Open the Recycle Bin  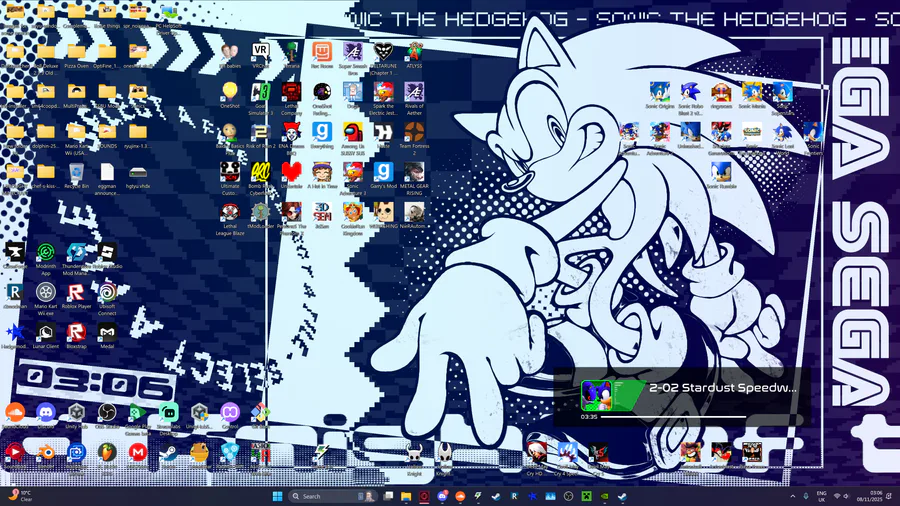tap(76, 175)
